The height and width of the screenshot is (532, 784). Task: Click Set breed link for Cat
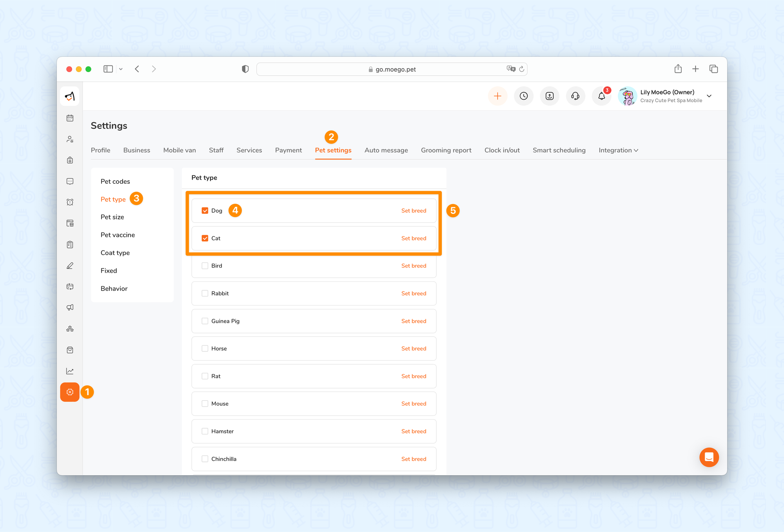click(414, 238)
